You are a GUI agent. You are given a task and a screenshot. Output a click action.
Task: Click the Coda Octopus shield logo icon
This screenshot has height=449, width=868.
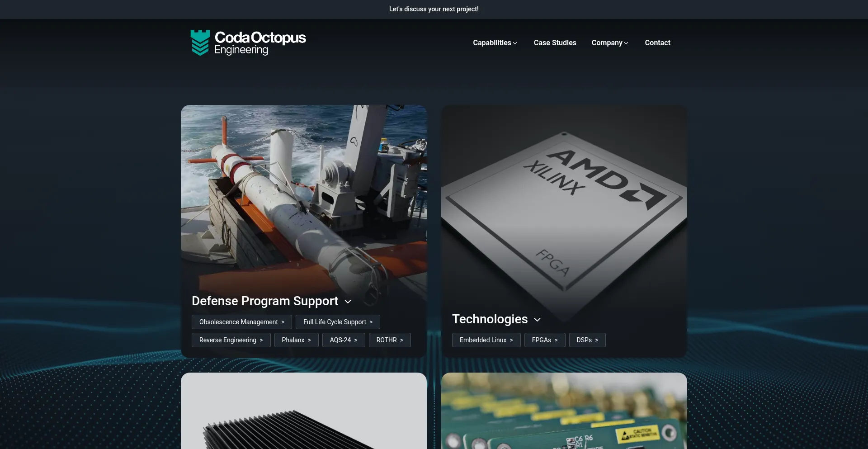200,43
